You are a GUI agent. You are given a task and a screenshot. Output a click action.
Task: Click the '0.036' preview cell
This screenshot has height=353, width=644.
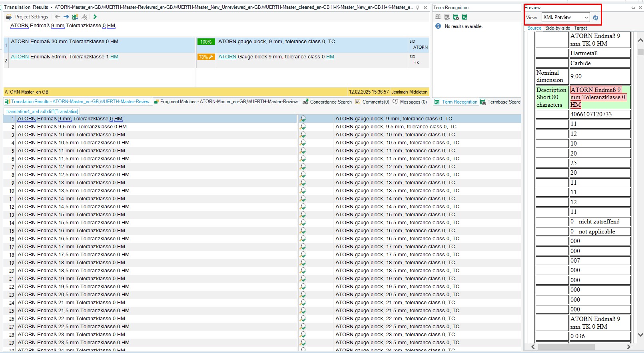(600, 336)
